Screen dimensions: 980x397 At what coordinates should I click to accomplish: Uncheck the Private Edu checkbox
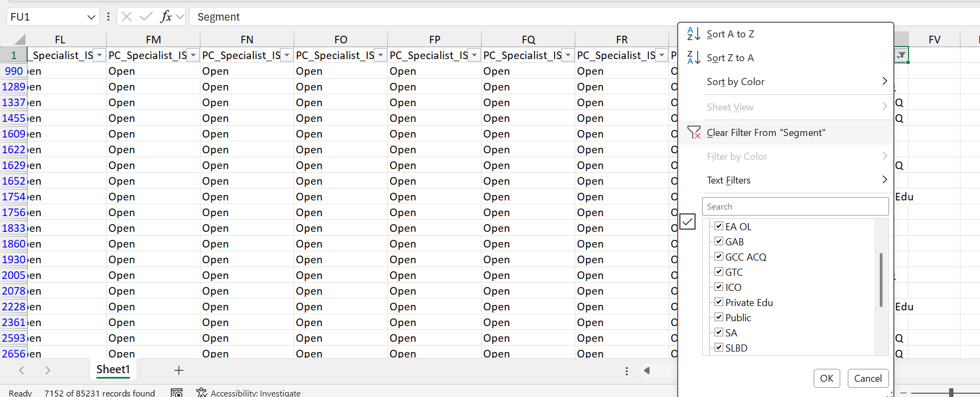(719, 302)
